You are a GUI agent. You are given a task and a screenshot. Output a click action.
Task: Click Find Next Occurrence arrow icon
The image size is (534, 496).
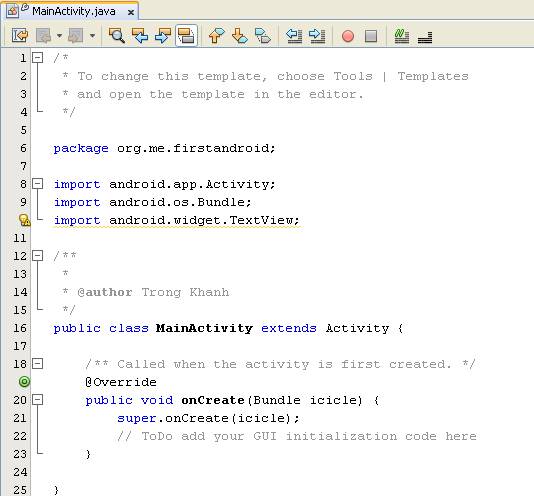pos(163,35)
